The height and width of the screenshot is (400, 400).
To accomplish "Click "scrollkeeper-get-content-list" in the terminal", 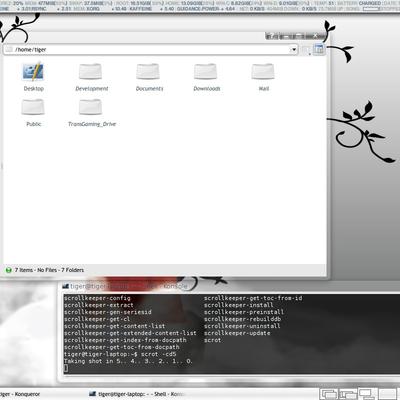I will [114, 326].
